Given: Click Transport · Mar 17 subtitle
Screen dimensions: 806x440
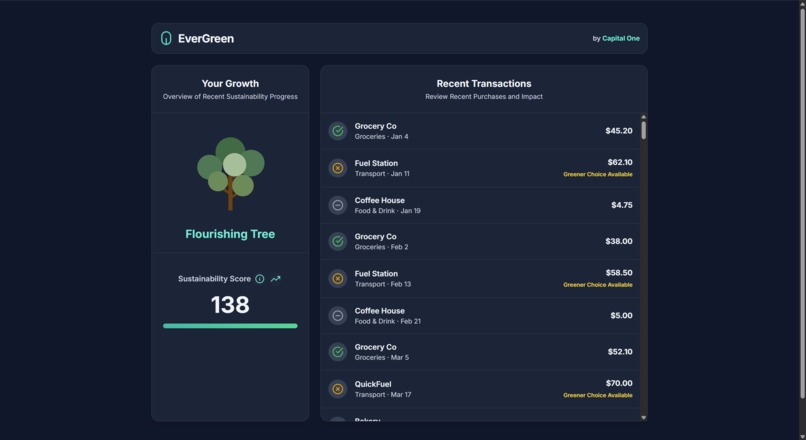Looking at the screenshot, I should 383,395.
